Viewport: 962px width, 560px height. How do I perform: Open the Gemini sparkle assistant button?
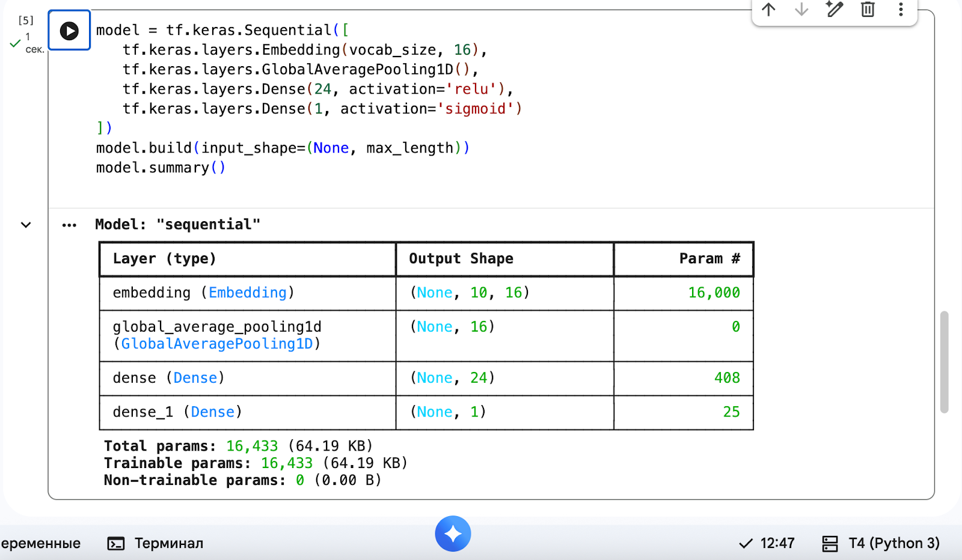click(x=453, y=534)
